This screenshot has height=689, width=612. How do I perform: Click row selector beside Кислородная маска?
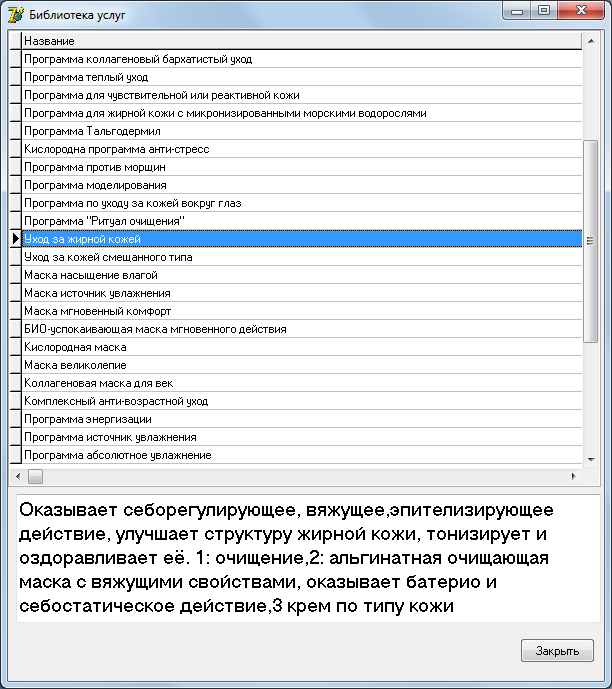pyautogui.click(x=16, y=347)
